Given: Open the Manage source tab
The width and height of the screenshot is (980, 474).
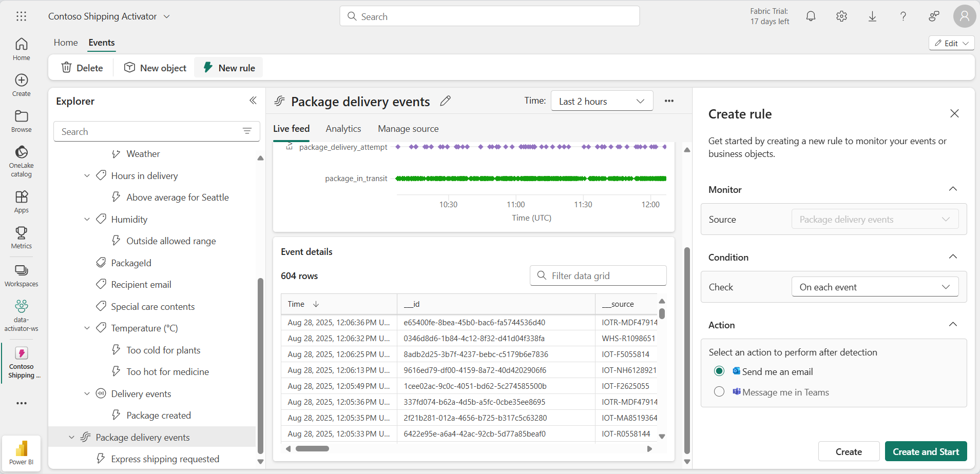Looking at the screenshot, I should [x=408, y=129].
